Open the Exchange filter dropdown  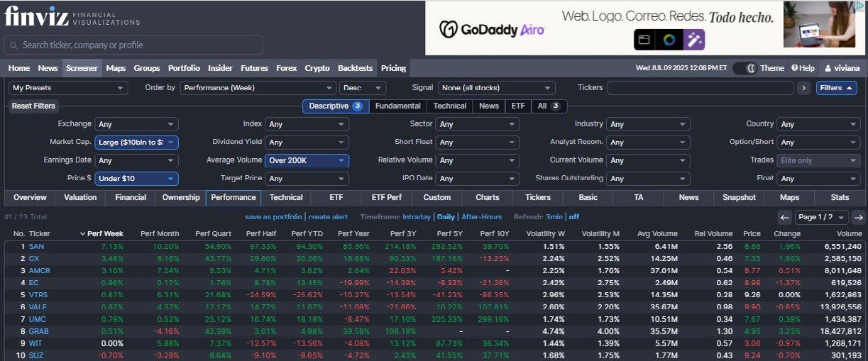[x=136, y=124]
